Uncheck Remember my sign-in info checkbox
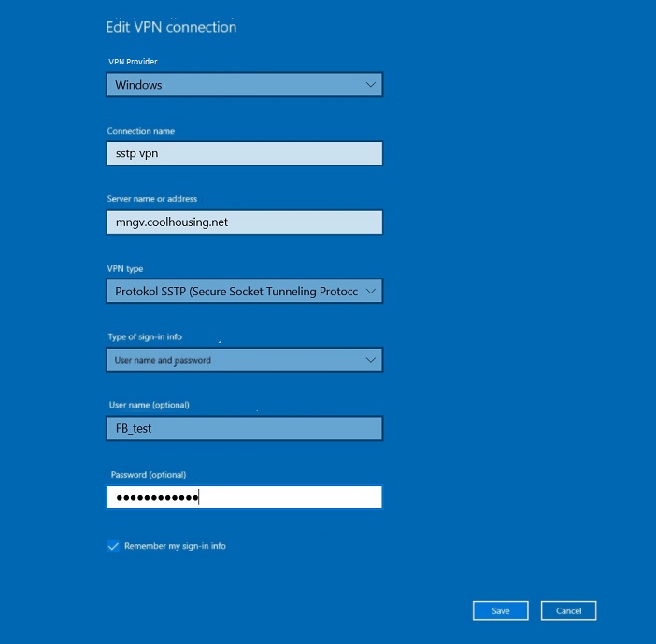Screen dimensions: 656x644 (x=113, y=546)
